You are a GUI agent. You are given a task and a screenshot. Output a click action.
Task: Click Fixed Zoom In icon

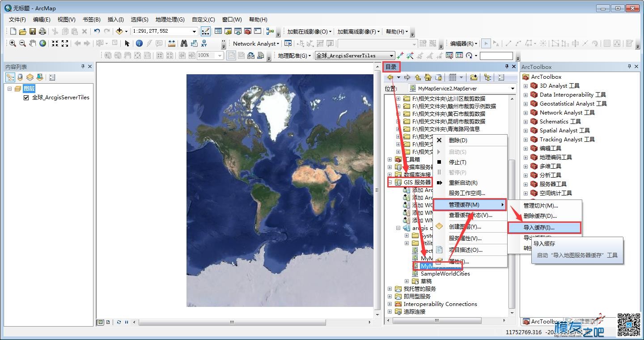(x=55, y=43)
